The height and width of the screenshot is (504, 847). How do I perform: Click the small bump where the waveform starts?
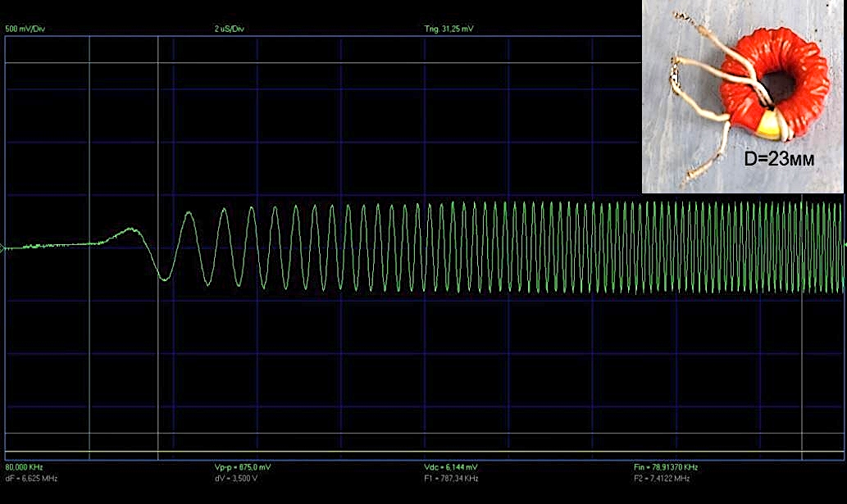tap(127, 231)
